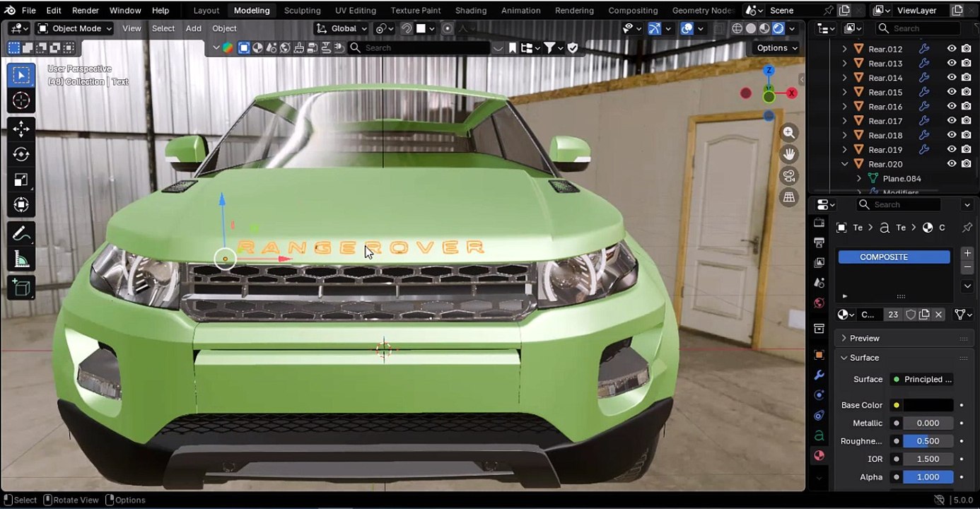Disable Rear.013 in renders

[x=966, y=64]
